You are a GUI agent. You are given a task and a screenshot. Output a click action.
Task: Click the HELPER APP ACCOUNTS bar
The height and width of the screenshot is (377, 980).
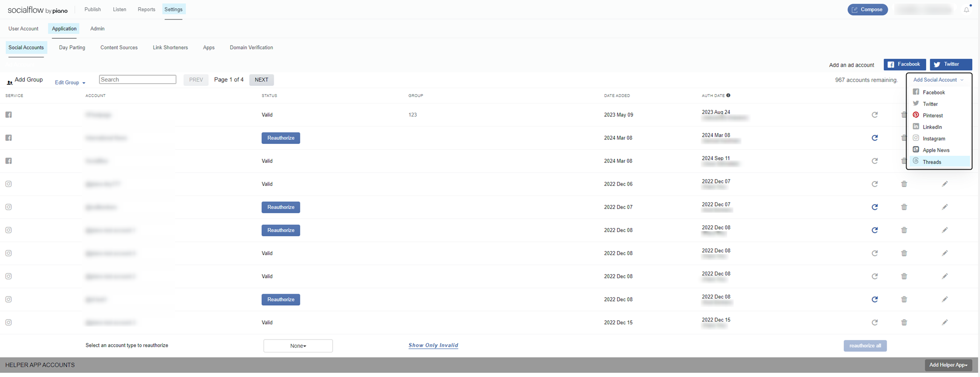tap(489, 365)
